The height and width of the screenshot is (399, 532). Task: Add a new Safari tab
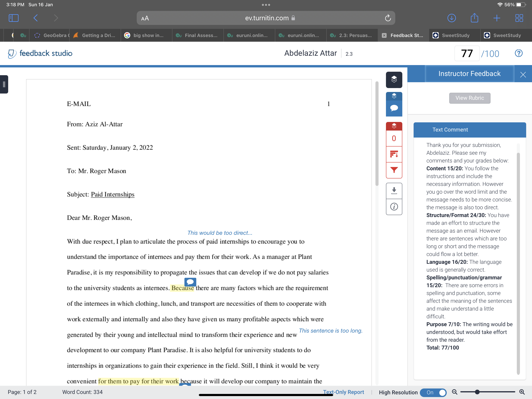[497, 18]
